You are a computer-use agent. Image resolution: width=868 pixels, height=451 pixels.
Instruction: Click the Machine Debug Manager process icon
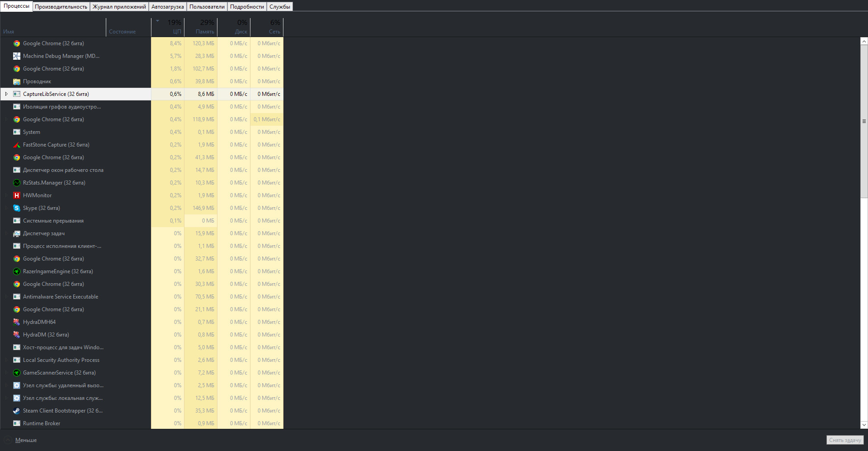click(17, 56)
